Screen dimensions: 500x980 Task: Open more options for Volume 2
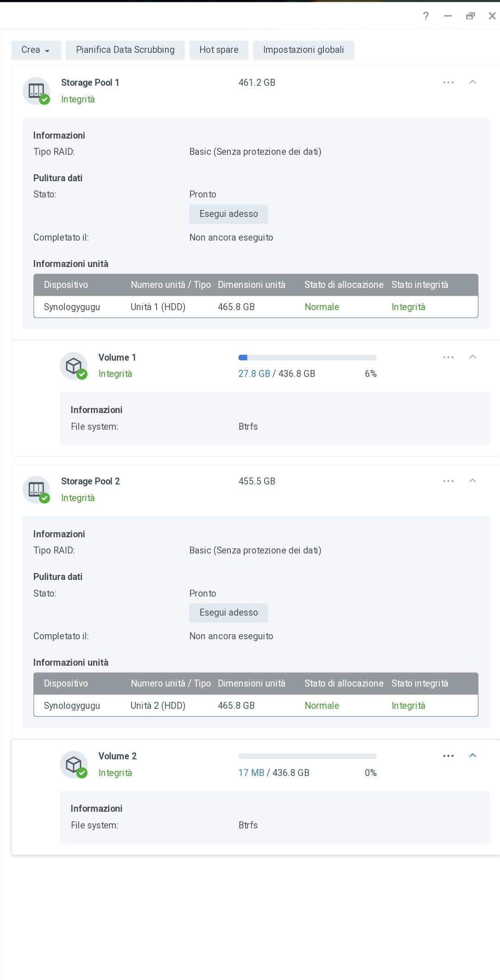448,756
